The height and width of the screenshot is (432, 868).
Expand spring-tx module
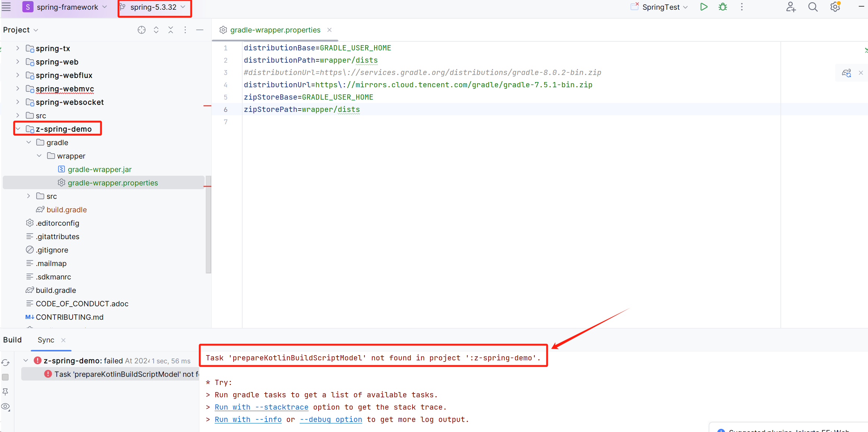pyautogui.click(x=18, y=48)
